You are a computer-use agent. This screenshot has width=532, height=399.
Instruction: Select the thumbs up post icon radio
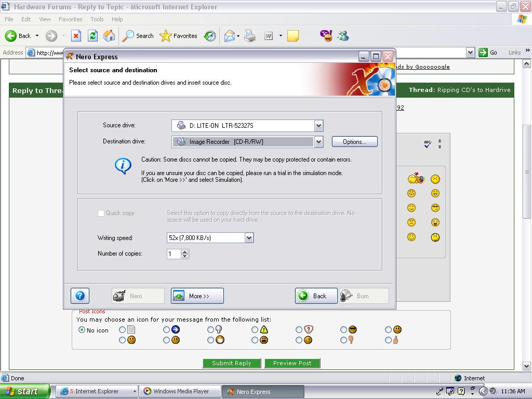tap(389, 340)
